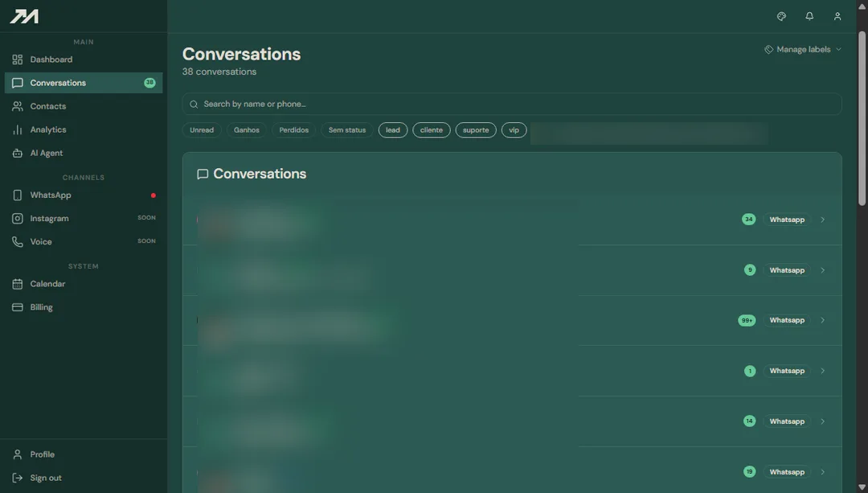Click Sign out link
The image size is (868, 493).
point(84,478)
